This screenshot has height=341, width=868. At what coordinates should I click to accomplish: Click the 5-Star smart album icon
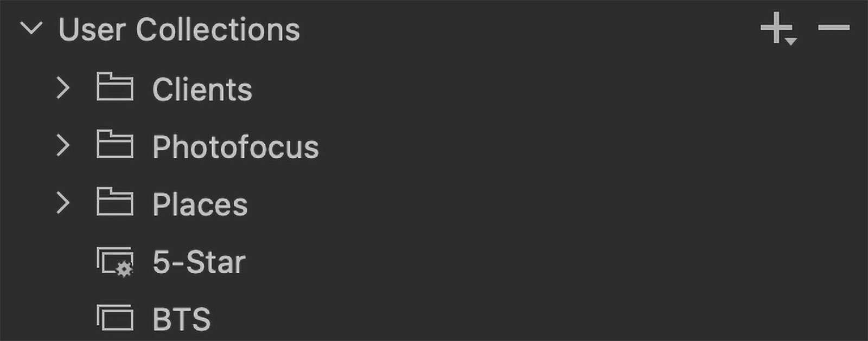(x=114, y=261)
